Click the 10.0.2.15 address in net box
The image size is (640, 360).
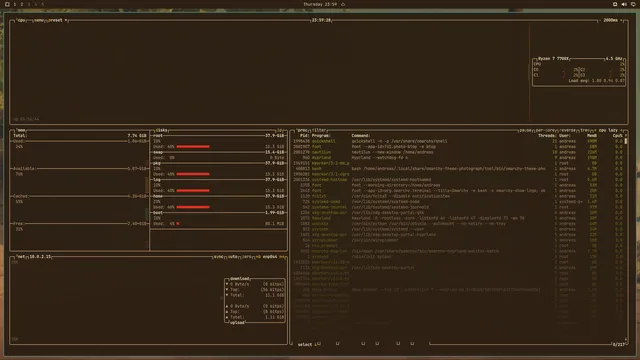[x=40, y=257]
